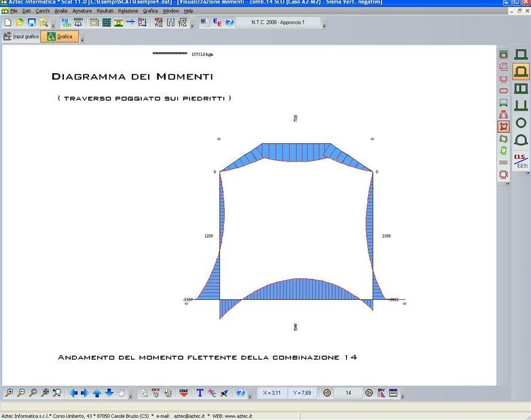Click the zoom in magnifier icon
Screen dimensions: 531x420
[x=9, y=393]
